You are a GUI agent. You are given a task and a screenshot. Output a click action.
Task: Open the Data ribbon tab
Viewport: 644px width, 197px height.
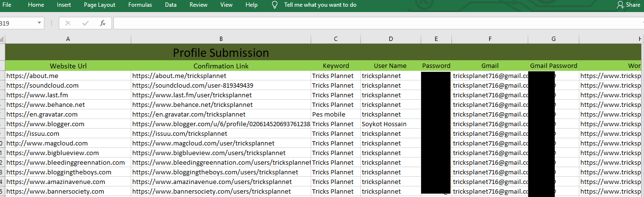coord(170,5)
